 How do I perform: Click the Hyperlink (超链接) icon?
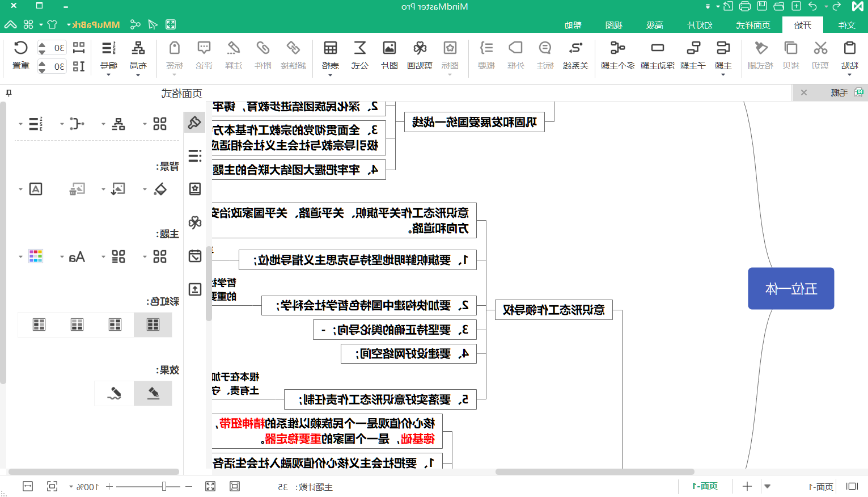(293, 48)
